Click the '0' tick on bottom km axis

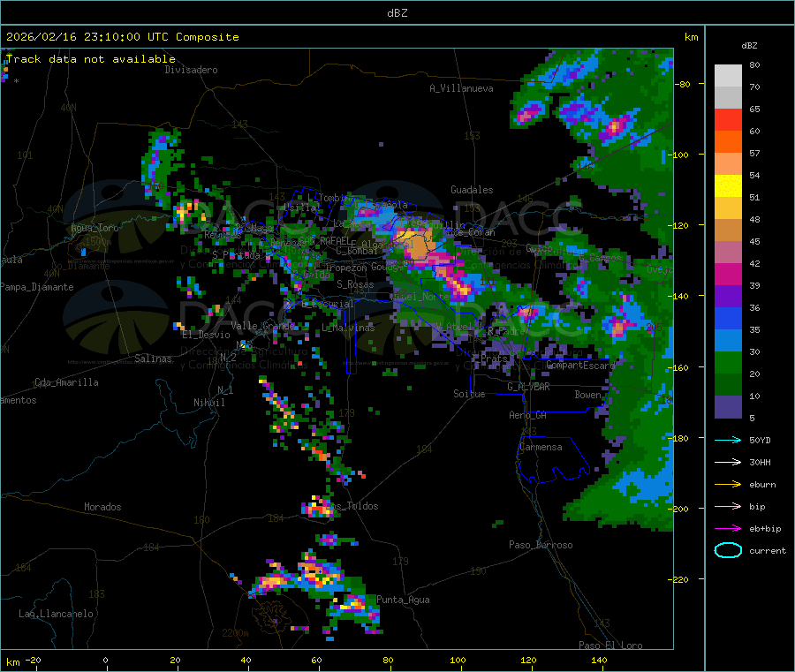[105, 660]
